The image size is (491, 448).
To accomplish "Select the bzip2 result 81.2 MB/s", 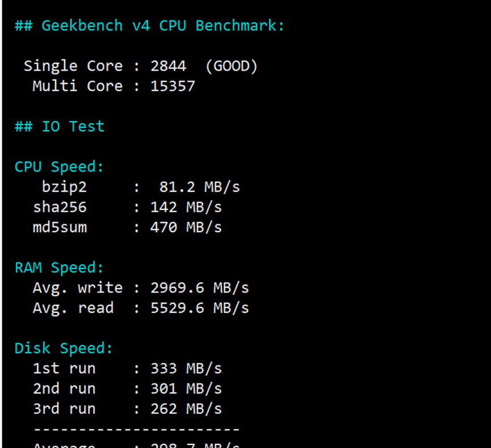I will pyautogui.click(x=199, y=187).
